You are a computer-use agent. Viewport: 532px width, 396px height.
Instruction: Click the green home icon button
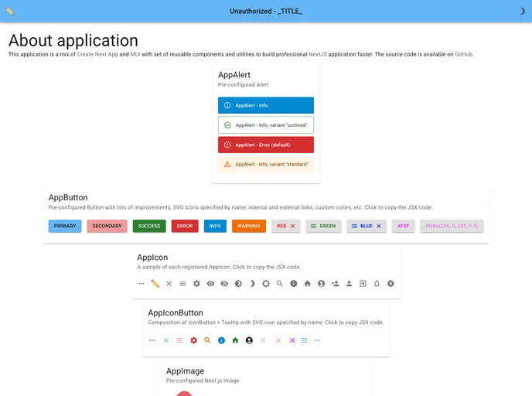235,340
